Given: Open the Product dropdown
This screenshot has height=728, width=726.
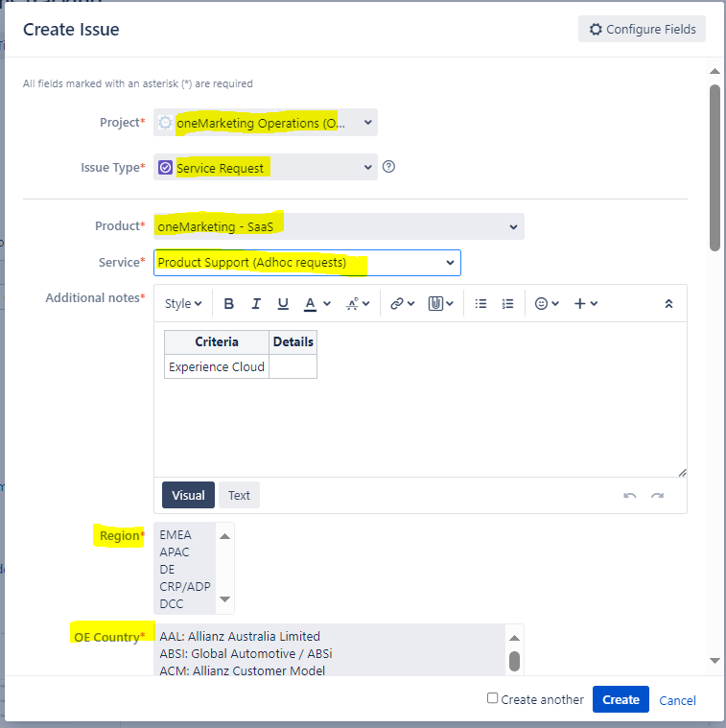Looking at the screenshot, I should tap(339, 226).
